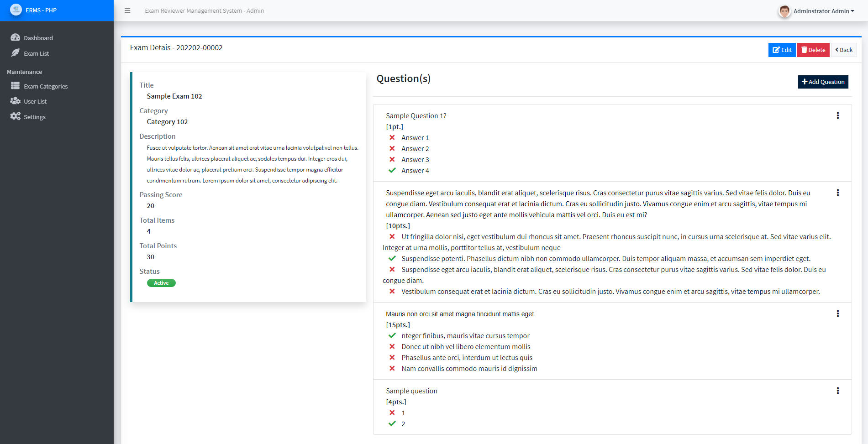Image resolution: width=868 pixels, height=444 pixels.
Task: Click red X beside Phasellus ante orci answer
Action: click(392, 358)
